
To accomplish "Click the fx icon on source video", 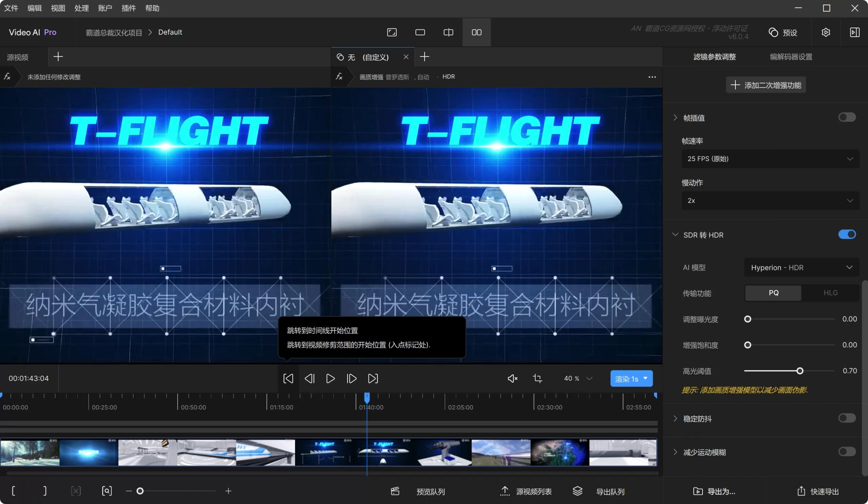I will coord(7,76).
